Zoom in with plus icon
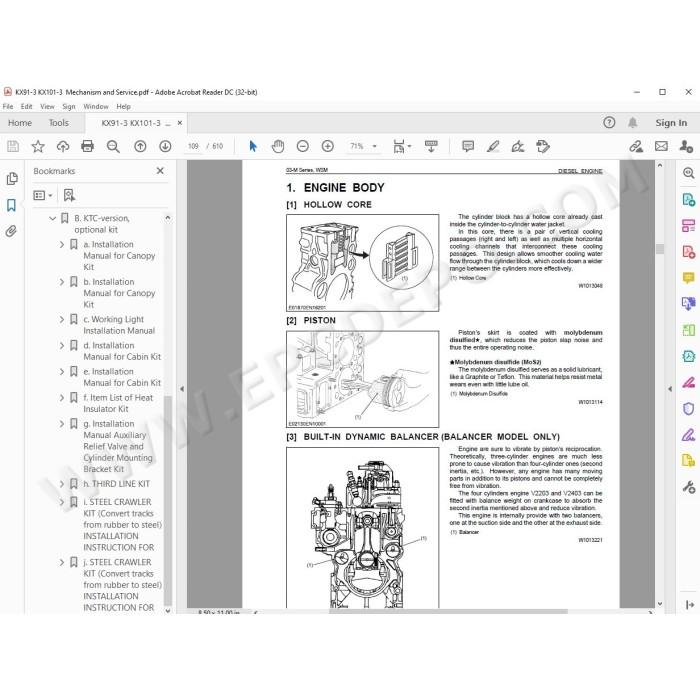The height and width of the screenshot is (700, 700). pyautogui.click(x=328, y=146)
